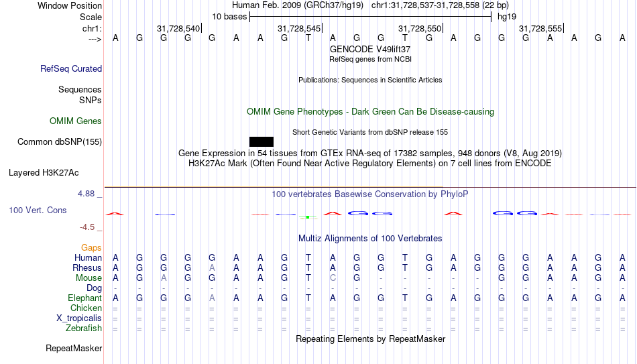Click 'Multiz Alignments of 100 Vertebrates' title
The height and width of the screenshot is (364, 637).
pyautogui.click(x=370, y=239)
